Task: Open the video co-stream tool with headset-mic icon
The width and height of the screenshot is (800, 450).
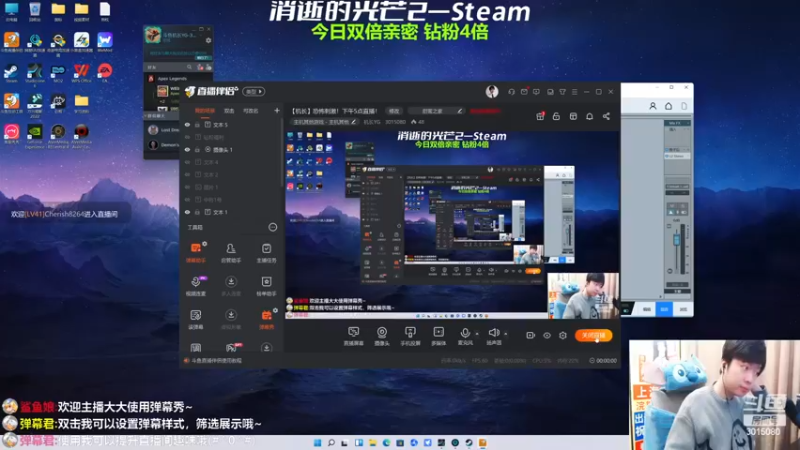Action: (x=196, y=286)
